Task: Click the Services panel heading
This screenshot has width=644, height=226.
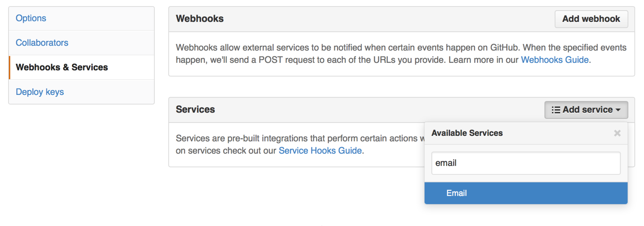Action: coord(195,110)
